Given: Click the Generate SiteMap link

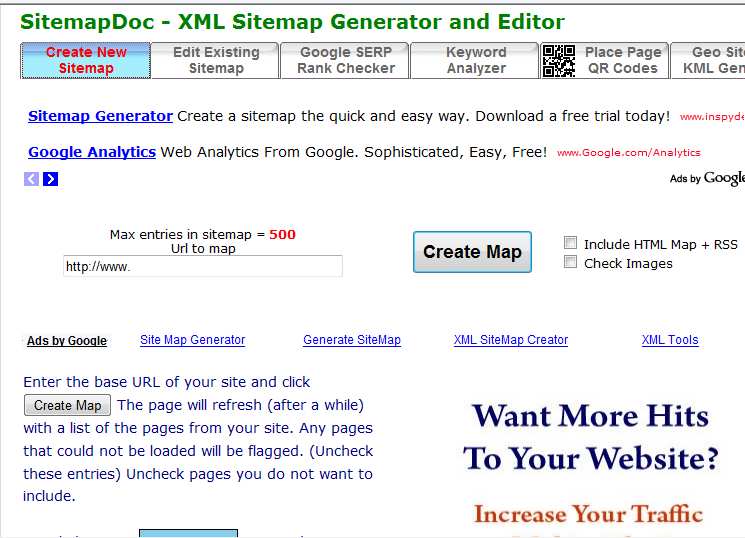Looking at the screenshot, I should click(x=352, y=340).
